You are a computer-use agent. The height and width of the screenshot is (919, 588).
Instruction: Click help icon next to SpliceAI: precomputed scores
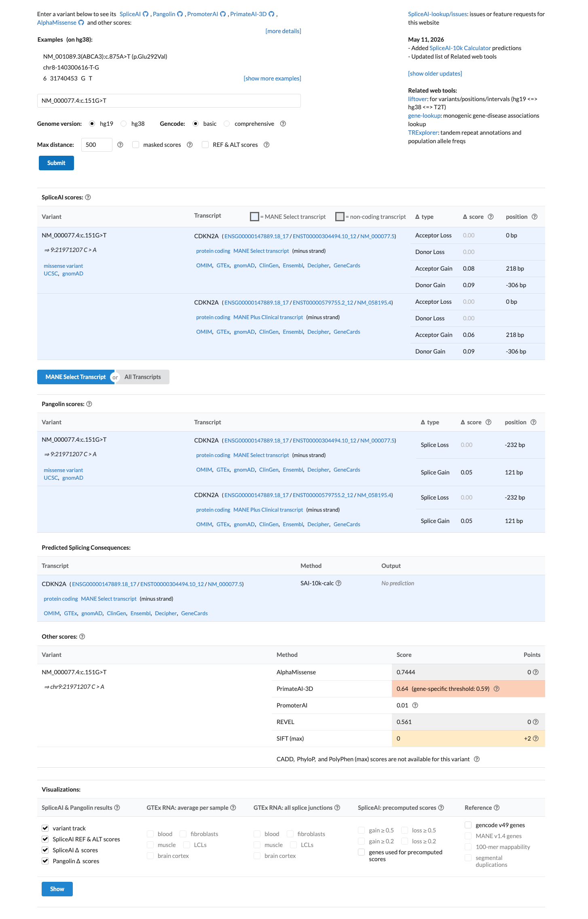click(441, 808)
